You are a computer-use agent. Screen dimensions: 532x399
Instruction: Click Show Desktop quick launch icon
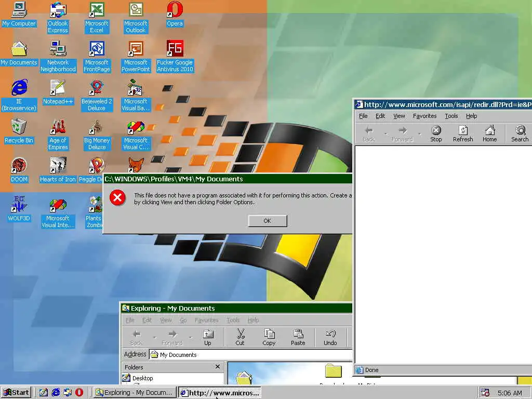click(44, 393)
